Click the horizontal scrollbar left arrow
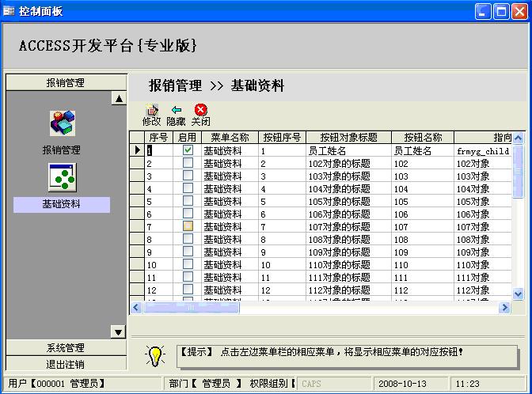The height and width of the screenshot is (394, 532). coord(136,308)
